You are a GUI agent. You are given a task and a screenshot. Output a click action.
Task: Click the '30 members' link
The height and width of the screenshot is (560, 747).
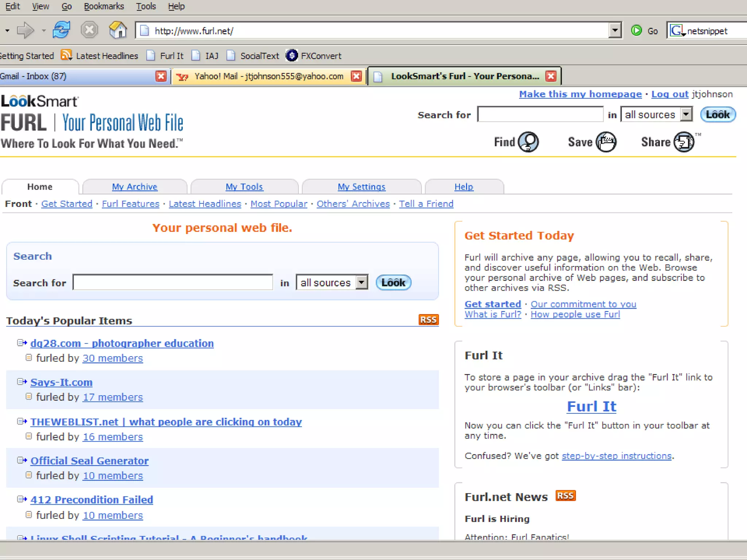point(113,358)
